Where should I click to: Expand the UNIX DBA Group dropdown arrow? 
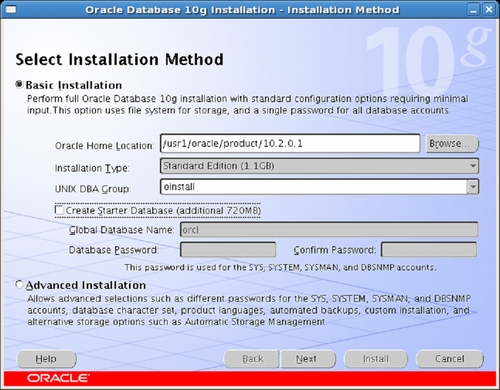pyautogui.click(x=473, y=187)
